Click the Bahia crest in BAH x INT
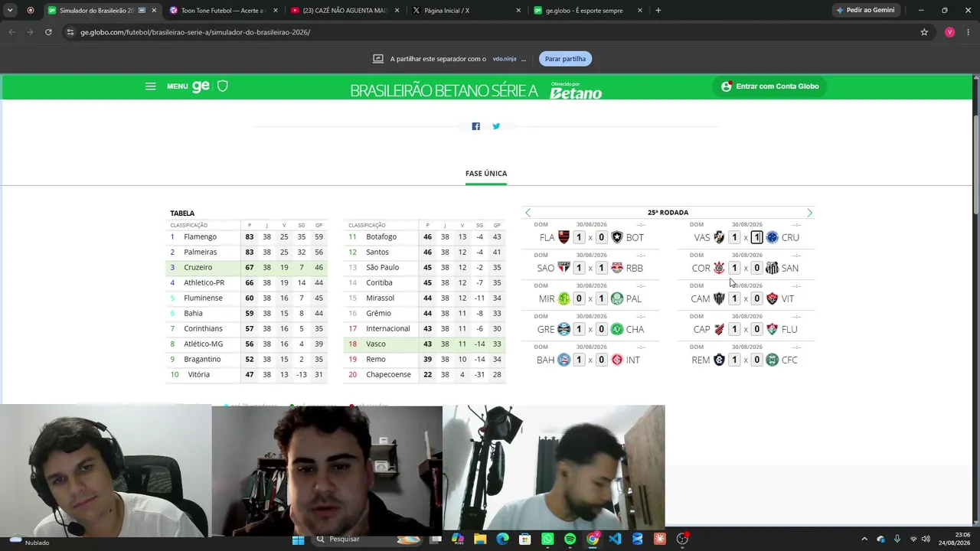 coord(563,360)
